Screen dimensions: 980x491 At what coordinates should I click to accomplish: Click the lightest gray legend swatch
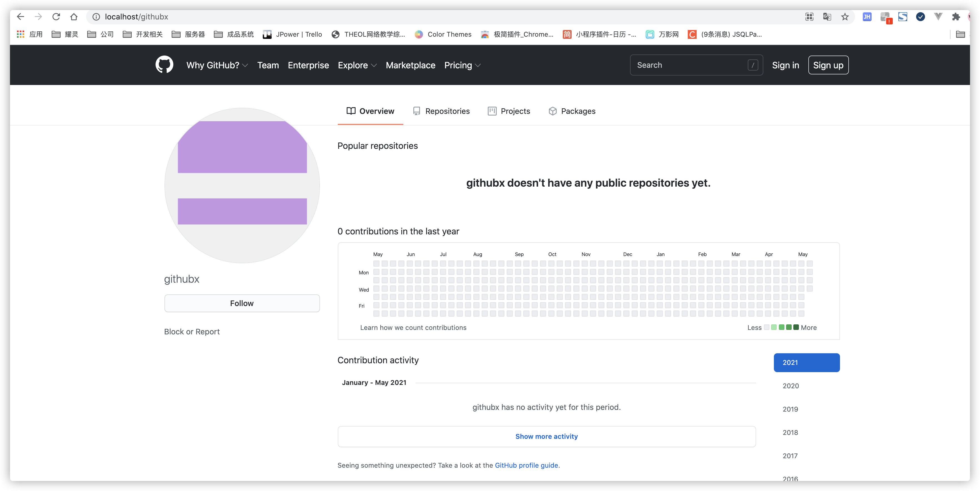coord(767,327)
